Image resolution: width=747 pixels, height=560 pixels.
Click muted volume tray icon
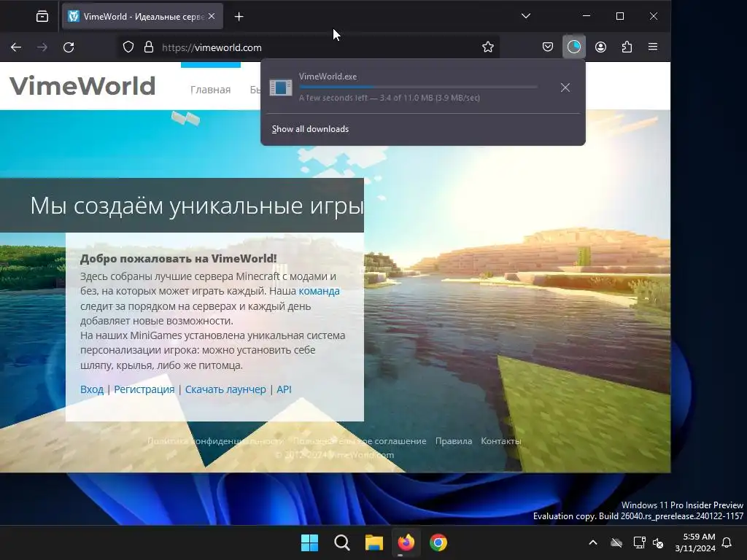pos(659,542)
